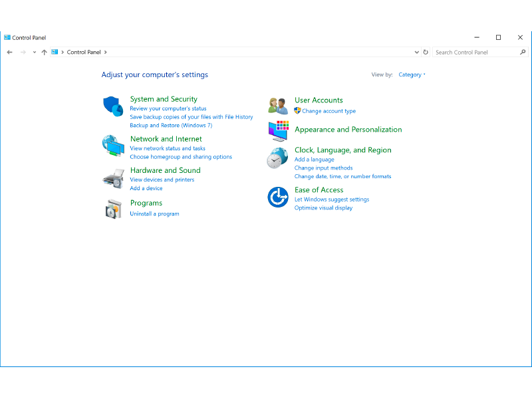Select the Ease of Access icon
This screenshot has height=399, width=532.
pos(277,198)
